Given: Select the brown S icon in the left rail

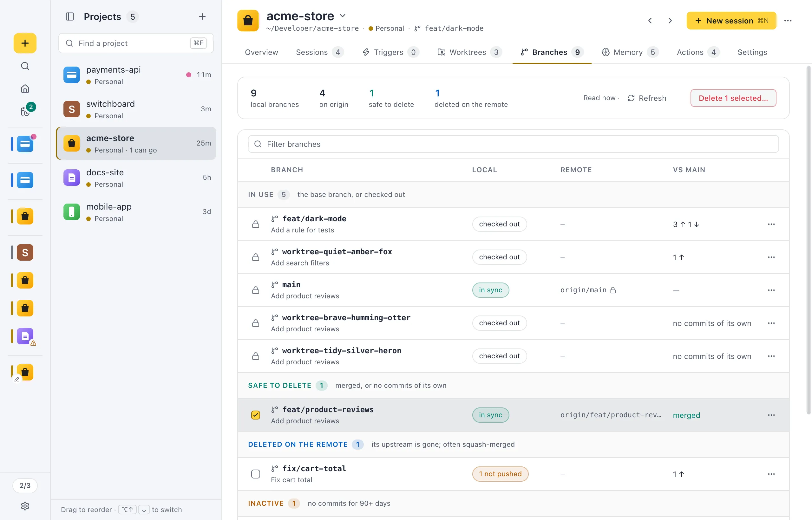Looking at the screenshot, I should tap(25, 252).
